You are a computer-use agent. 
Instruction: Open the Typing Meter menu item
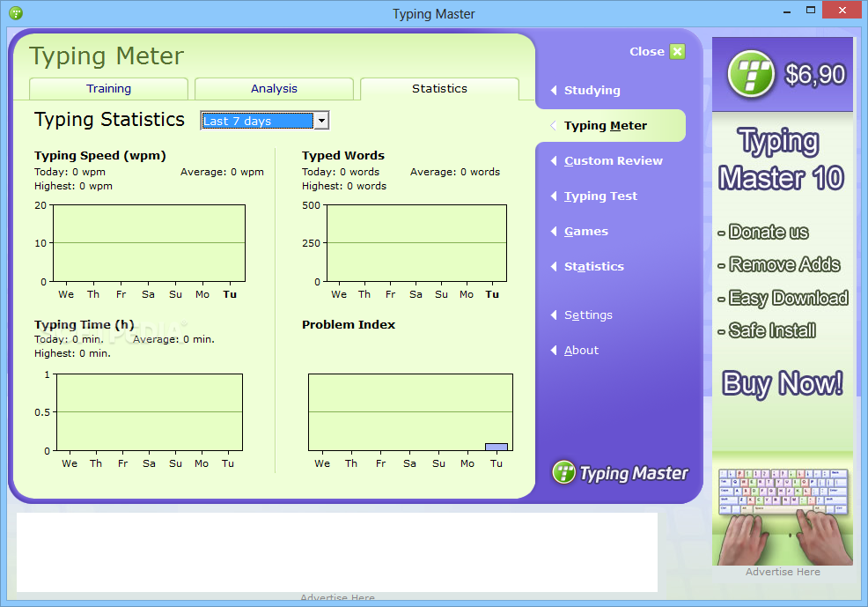[x=605, y=126]
